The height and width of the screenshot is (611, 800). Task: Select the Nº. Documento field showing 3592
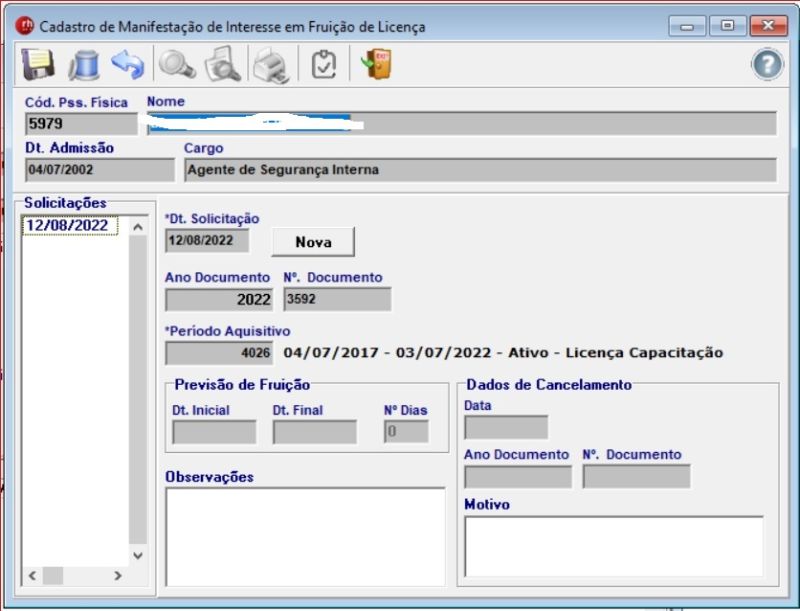(x=337, y=299)
